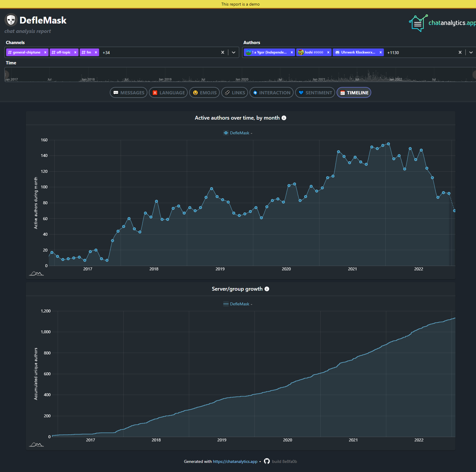Open the chatanalytics.app footer link
Image resolution: width=476 pixels, height=472 pixels.
click(235, 461)
